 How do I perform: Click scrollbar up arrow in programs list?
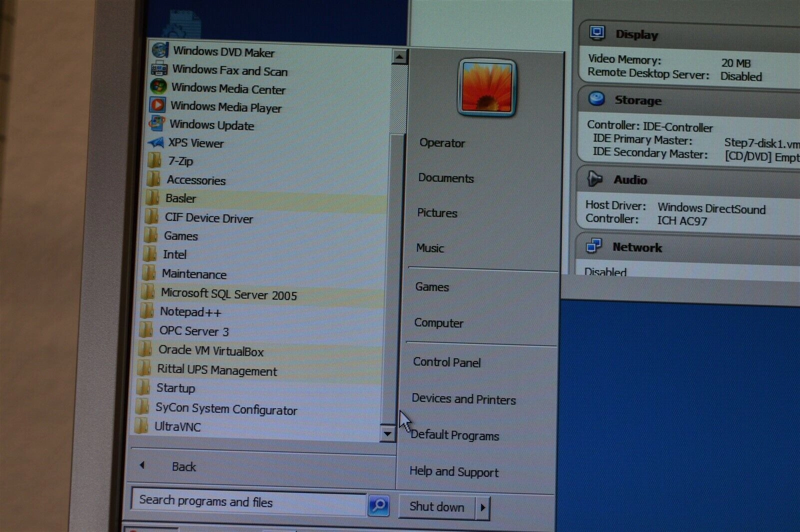[x=399, y=57]
